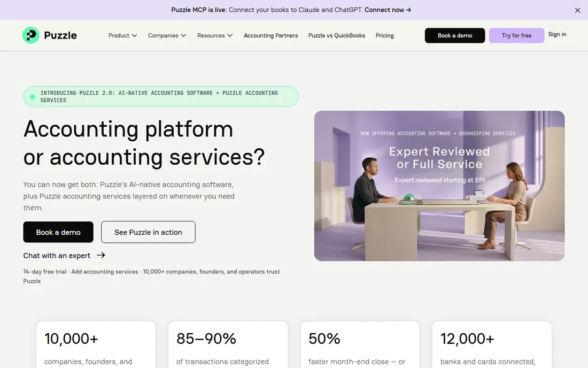The image size is (588, 368).
Task: Click Book a demo below the headline
Action: click(x=58, y=232)
